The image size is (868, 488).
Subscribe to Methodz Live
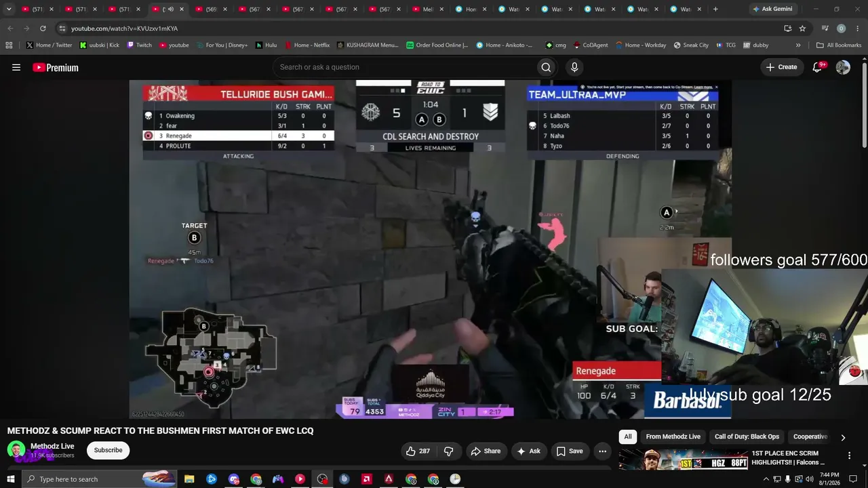click(x=108, y=450)
